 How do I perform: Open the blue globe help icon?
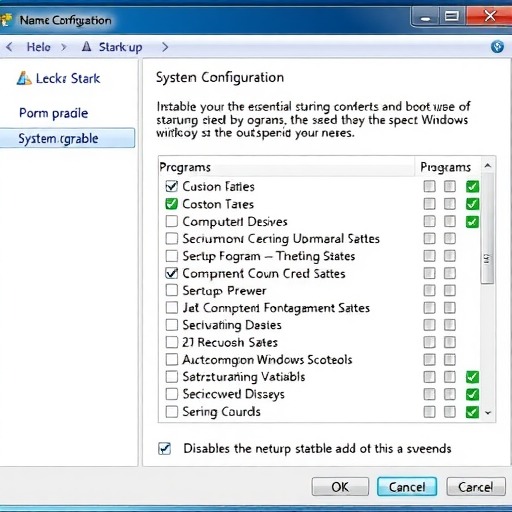pyautogui.click(x=497, y=46)
